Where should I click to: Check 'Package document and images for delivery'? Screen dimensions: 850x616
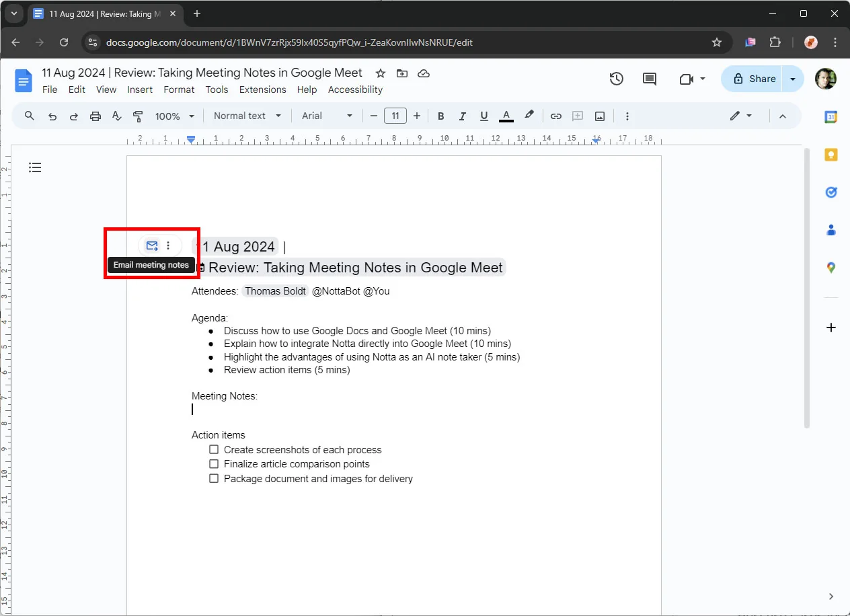214,478
